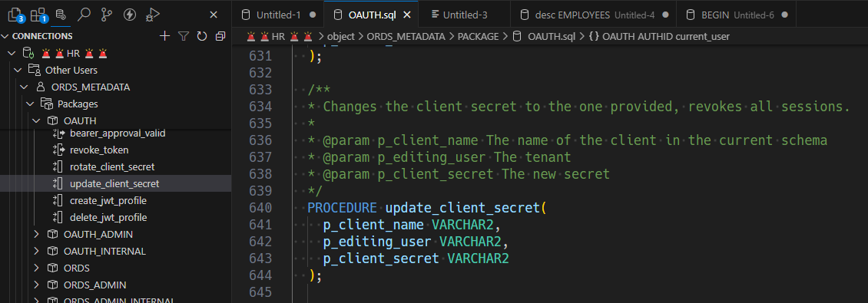Select the create_jwt_profile procedure
Screen dimensions: 868x303
pyautogui.click(x=108, y=201)
